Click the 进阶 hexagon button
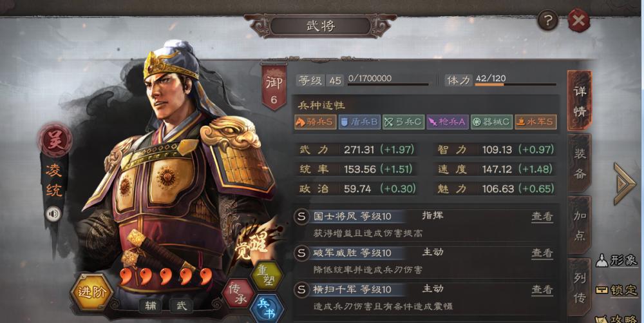Image resolution: width=644 pixels, height=323 pixels. (x=92, y=293)
